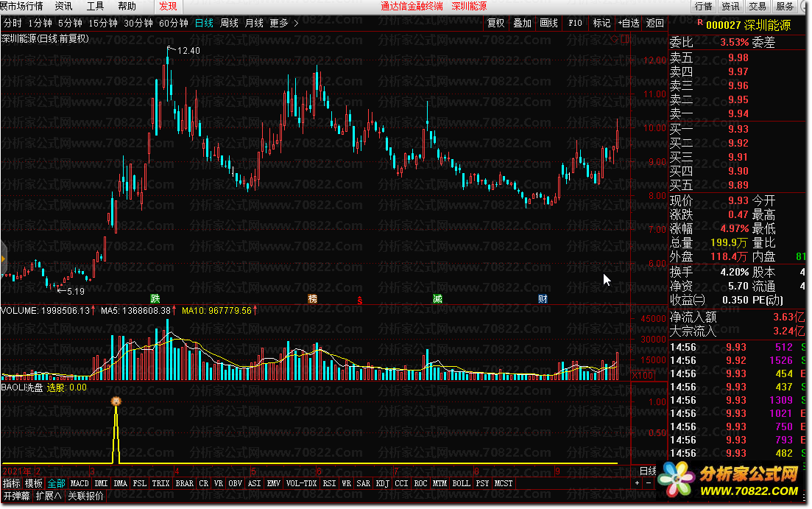Select the SAR indicator

(364, 483)
